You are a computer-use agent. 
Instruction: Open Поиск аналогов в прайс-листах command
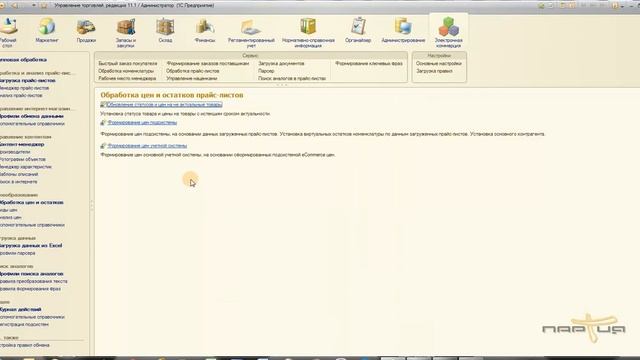(292, 78)
